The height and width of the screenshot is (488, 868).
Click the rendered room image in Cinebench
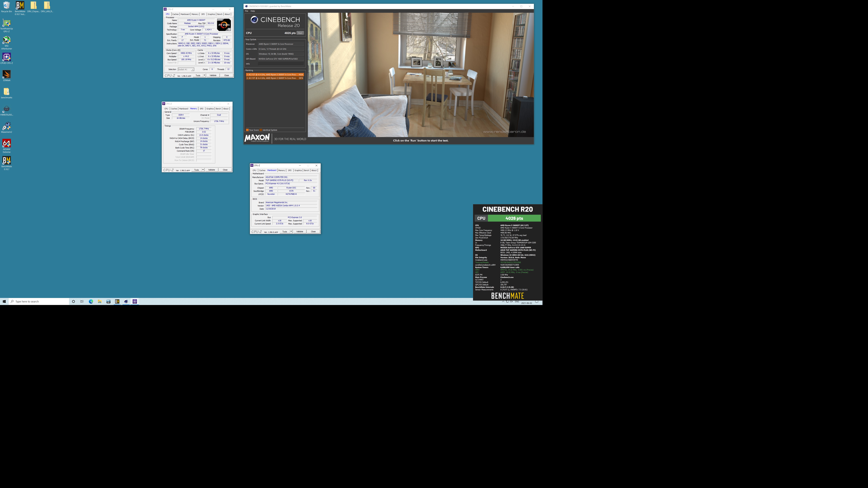click(421, 75)
